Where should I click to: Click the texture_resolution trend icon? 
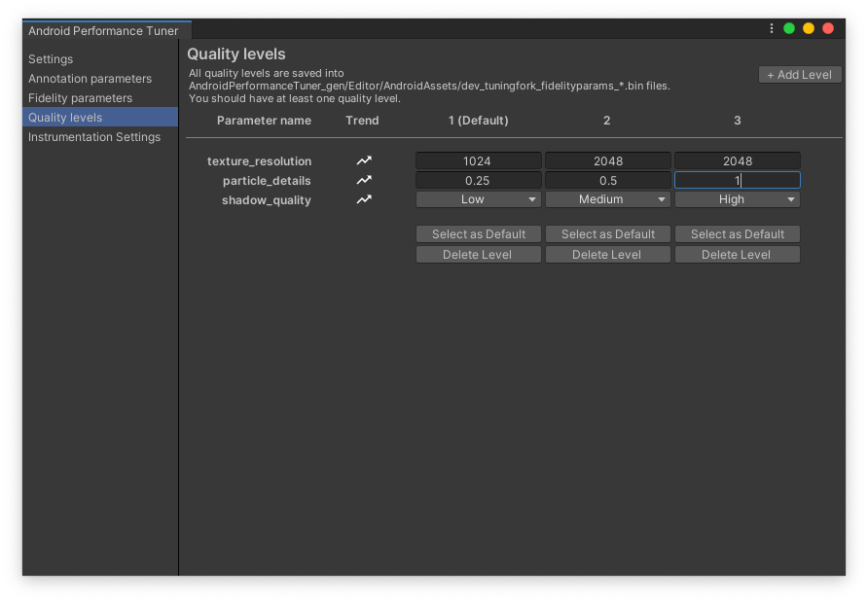364,160
